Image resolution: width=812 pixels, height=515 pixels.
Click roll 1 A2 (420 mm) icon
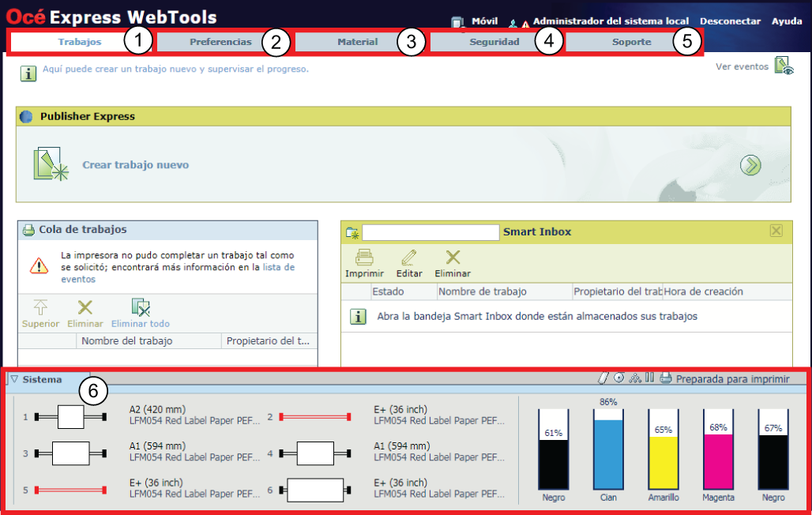click(70, 417)
